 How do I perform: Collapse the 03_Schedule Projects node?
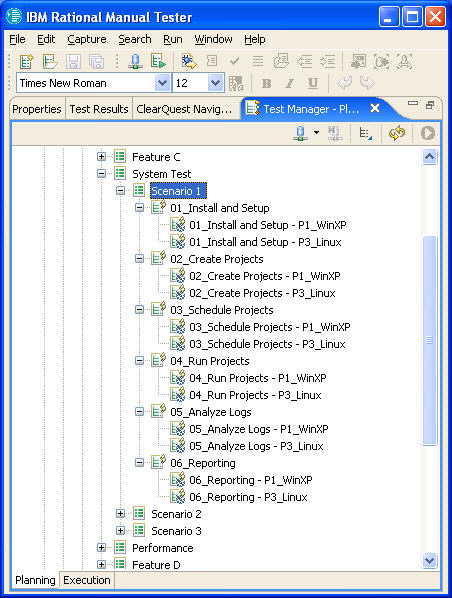(139, 310)
